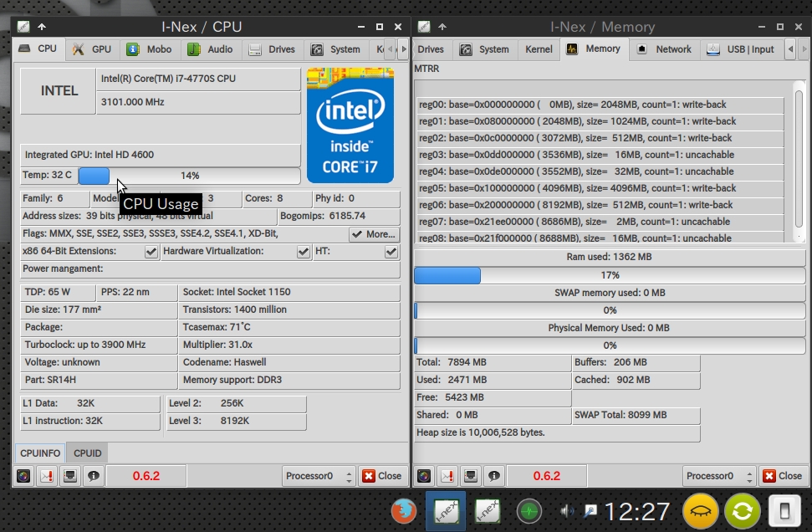
Task: Toggle Hardware Virtualization checkbox
Action: pos(304,252)
